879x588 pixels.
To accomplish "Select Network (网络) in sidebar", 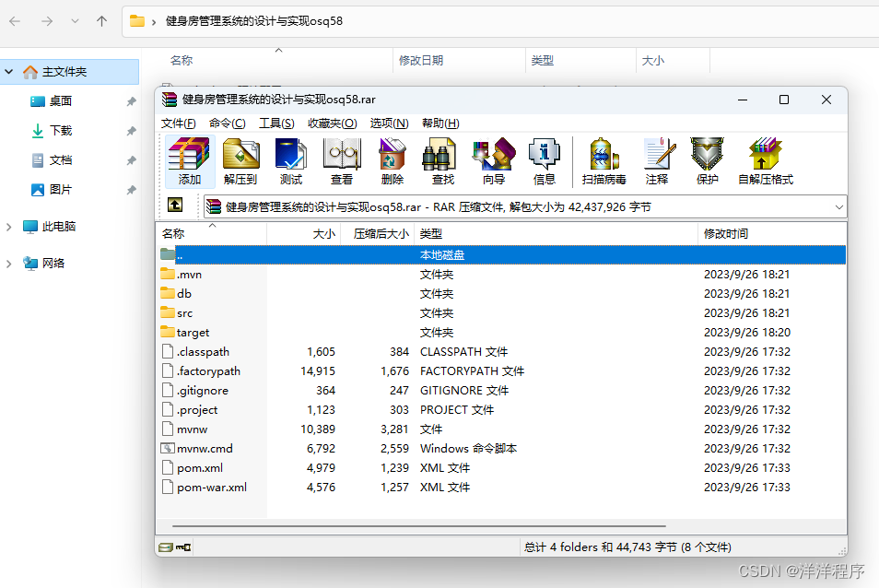I will click(53, 264).
